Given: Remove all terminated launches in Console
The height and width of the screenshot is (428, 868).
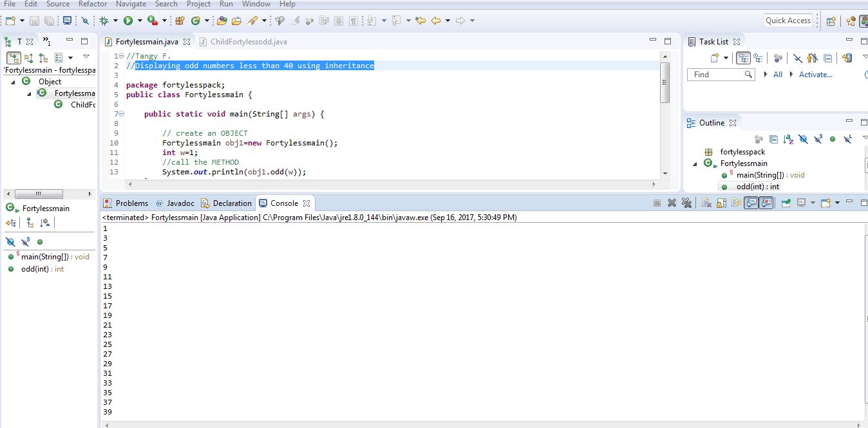Looking at the screenshot, I should coord(687,203).
